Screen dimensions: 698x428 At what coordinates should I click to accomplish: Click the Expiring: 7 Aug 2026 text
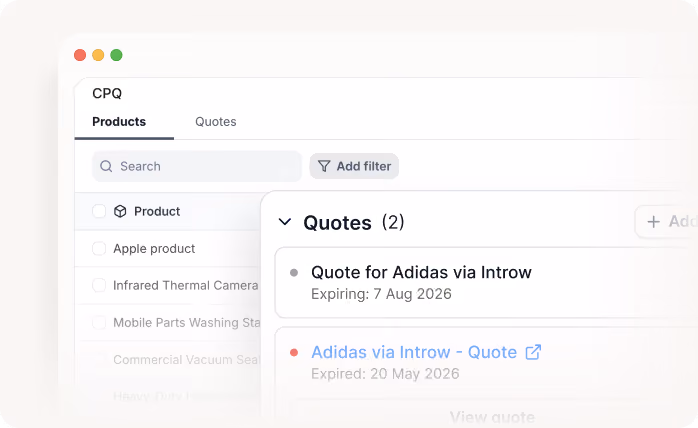(x=381, y=294)
